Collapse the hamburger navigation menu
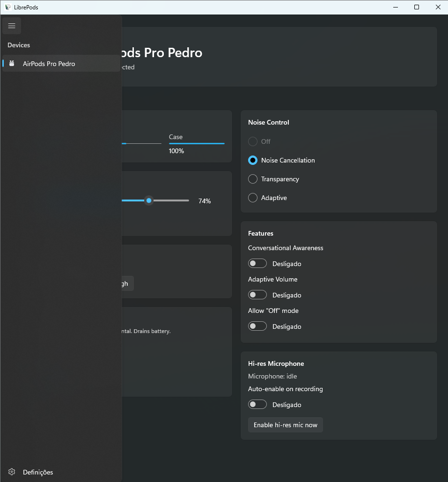The width and height of the screenshot is (448, 482). pyautogui.click(x=12, y=26)
